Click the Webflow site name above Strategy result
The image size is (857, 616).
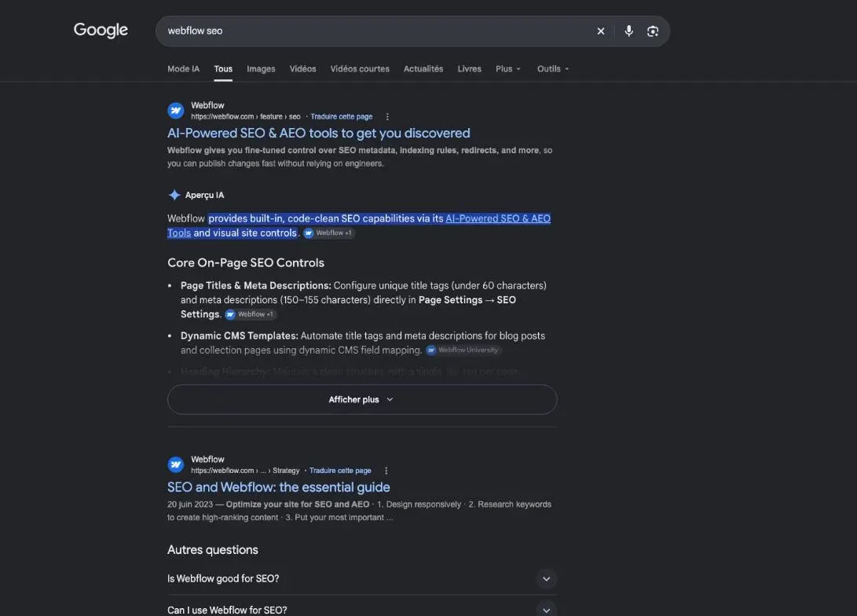pyautogui.click(x=207, y=459)
